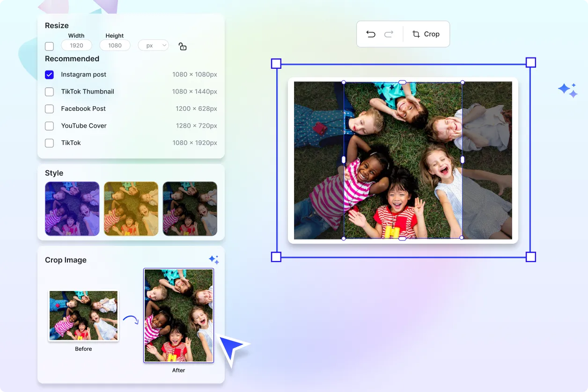Click sparkle icon in Crop Image panel

coord(214,260)
